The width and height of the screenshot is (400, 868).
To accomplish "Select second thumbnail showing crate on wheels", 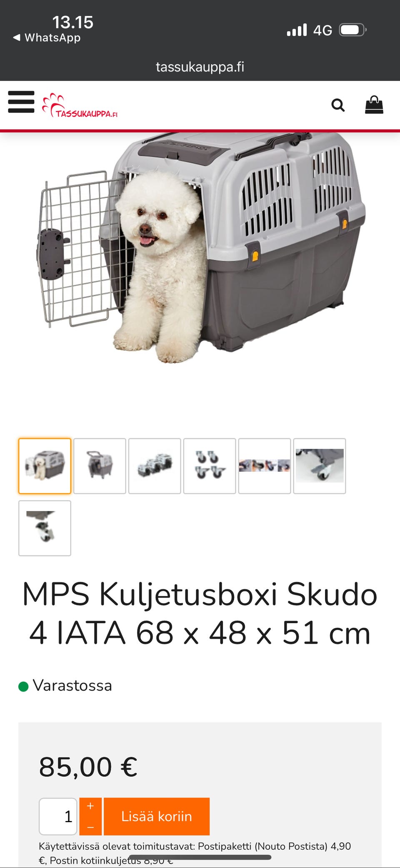I will [x=100, y=466].
